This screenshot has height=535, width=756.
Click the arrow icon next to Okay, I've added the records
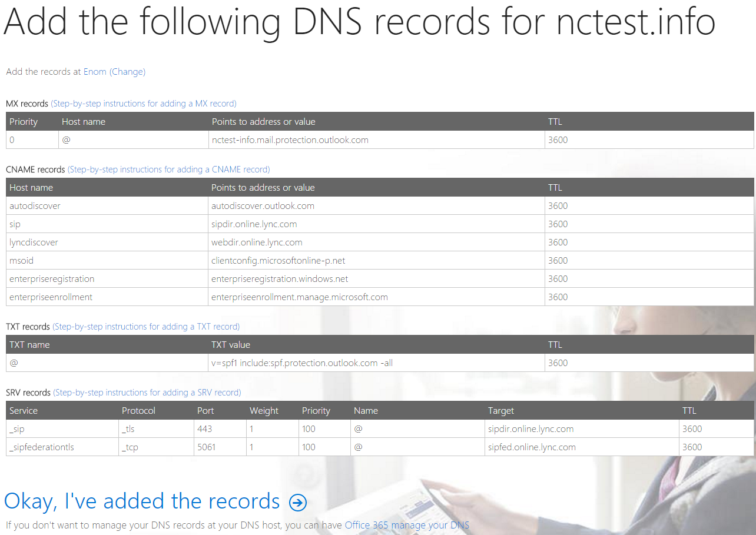(298, 502)
